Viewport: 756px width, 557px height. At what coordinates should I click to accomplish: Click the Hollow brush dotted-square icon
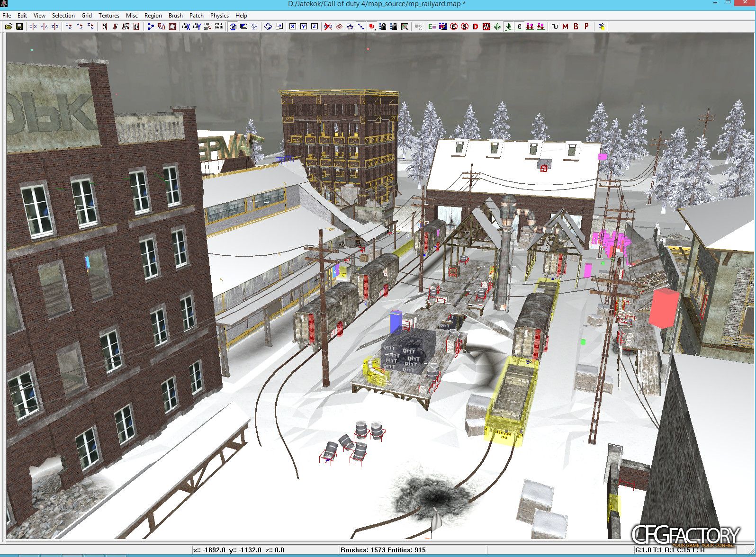172,27
